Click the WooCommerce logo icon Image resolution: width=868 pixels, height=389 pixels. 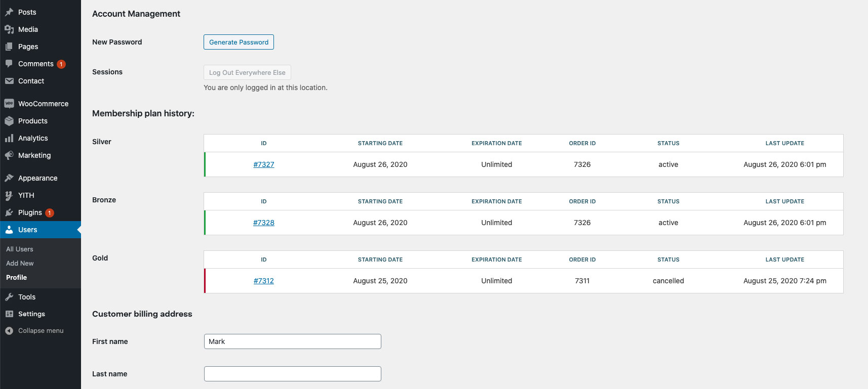tap(9, 104)
